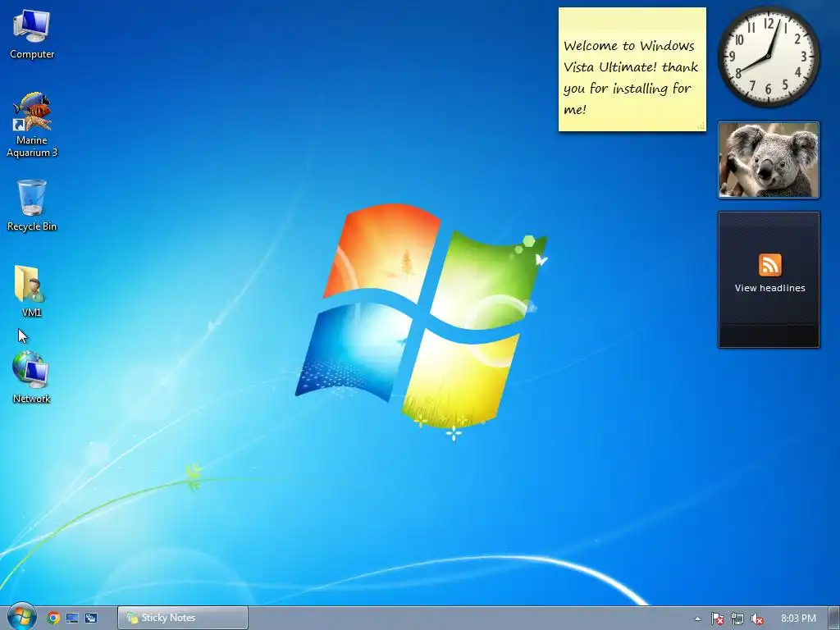Viewport: 840px width, 630px height.
Task: Click the analog clock gadget
Action: click(x=768, y=57)
